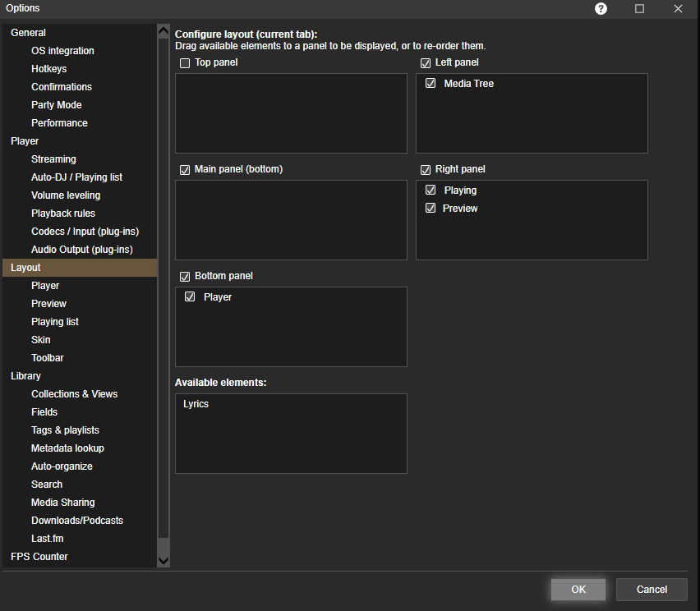The width and height of the screenshot is (700, 611).
Task: Uncheck the Bottom panel checkbox
Action: point(185,276)
